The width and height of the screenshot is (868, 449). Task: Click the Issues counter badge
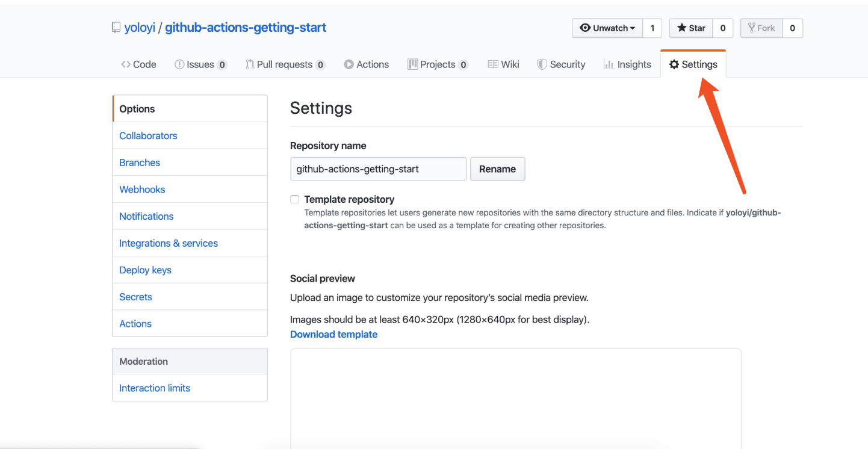[222, 65]
